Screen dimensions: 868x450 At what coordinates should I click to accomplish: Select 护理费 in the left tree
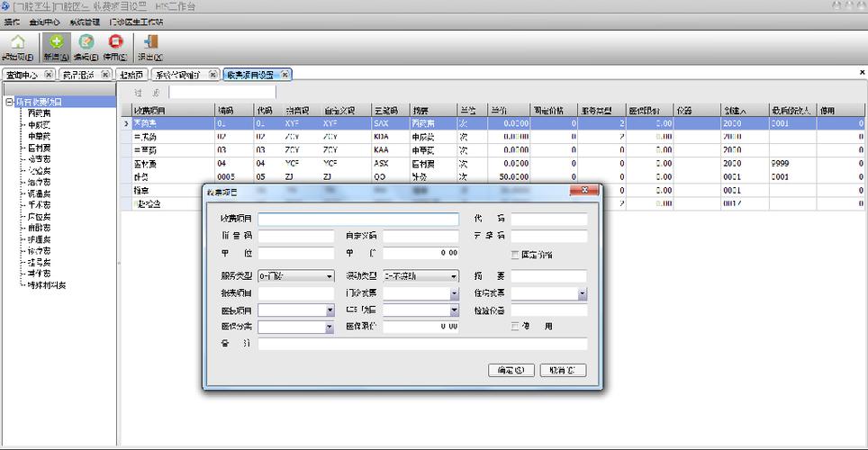click(x=39, y=239)
